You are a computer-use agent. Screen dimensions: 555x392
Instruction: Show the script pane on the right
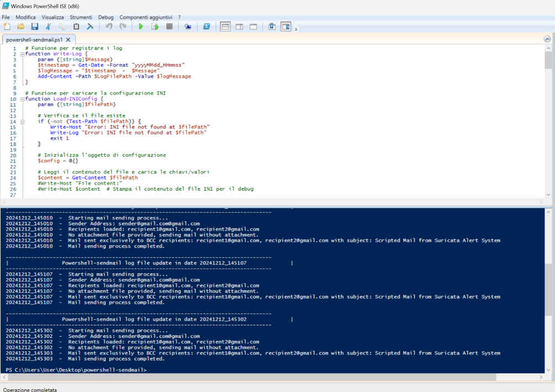pos(239,26)
